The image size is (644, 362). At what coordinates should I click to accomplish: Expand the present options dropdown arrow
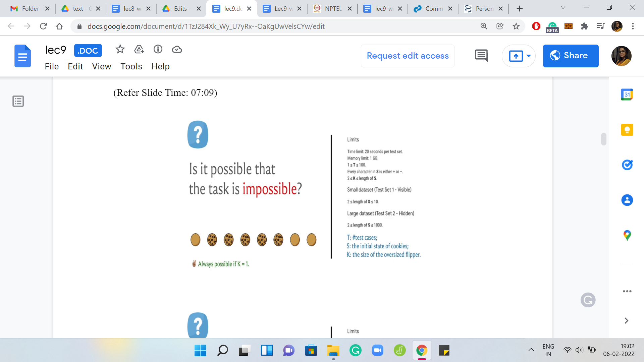click(x=529, y=56)
